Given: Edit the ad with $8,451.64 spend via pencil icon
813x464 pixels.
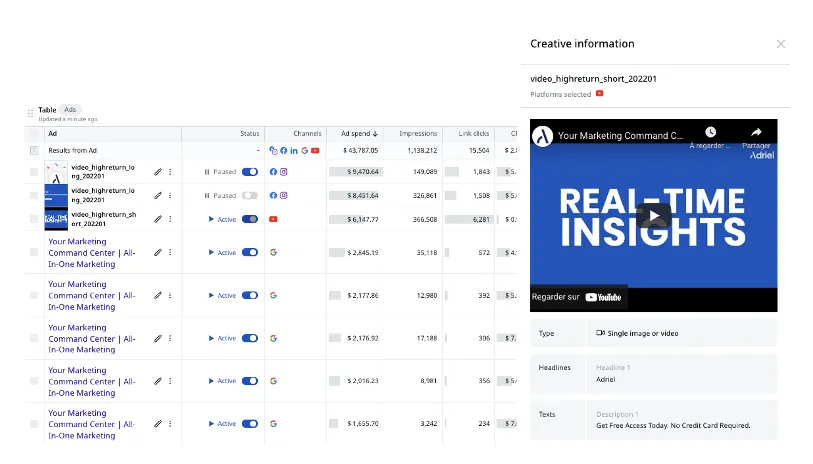Looking at the screenshot, I should (158, 195).
